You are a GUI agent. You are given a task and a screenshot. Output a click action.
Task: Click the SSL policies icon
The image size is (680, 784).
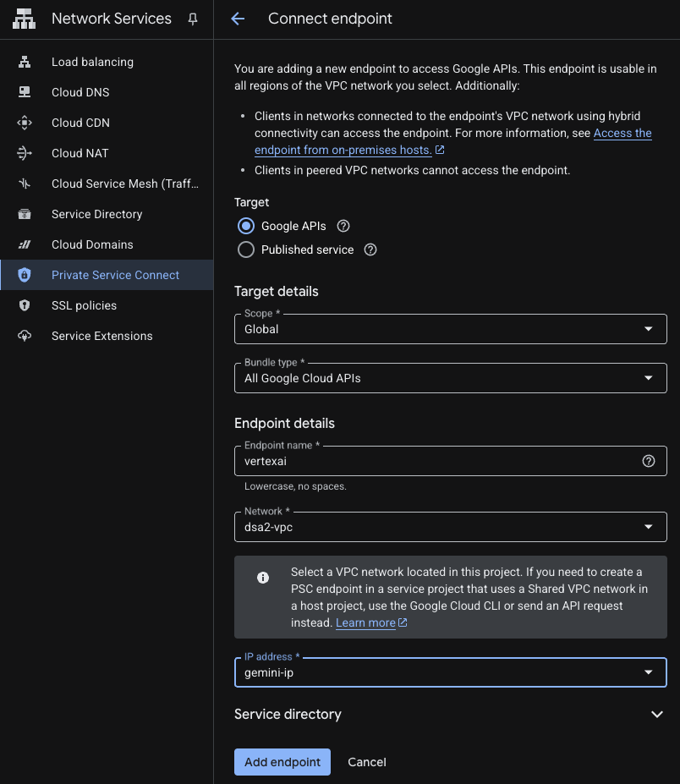pyautogui.click(x=25, y=305)
